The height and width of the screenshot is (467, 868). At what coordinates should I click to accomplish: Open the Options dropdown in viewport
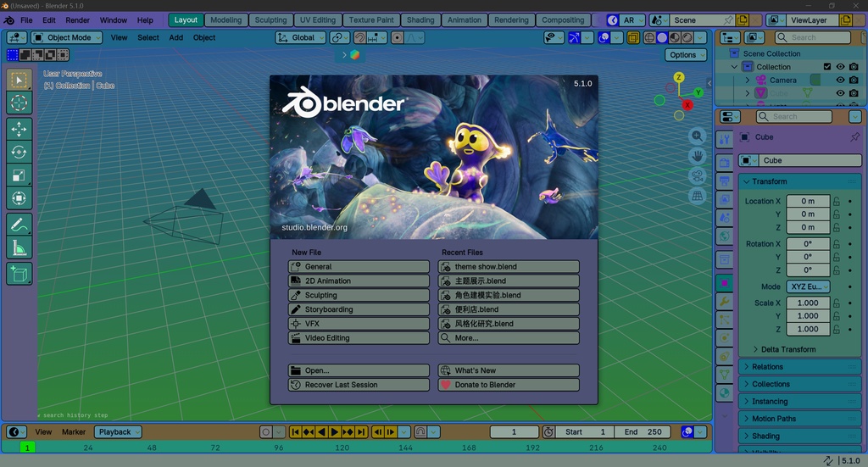tap(686, 55)
